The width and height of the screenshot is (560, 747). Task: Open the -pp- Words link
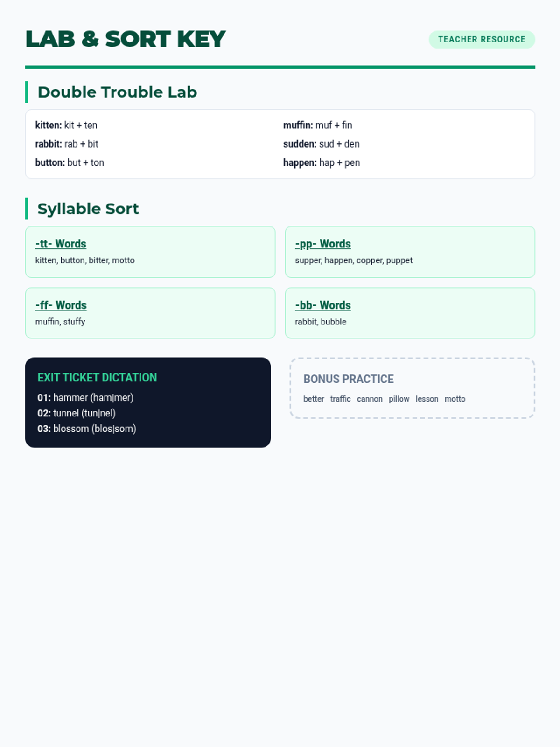pos(323,244)
